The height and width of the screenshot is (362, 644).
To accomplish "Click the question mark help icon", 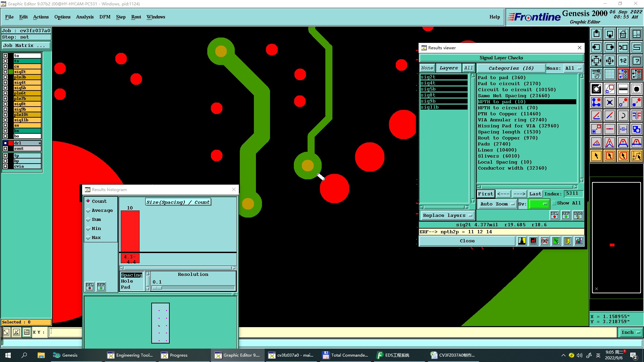I will click(636, 61).
